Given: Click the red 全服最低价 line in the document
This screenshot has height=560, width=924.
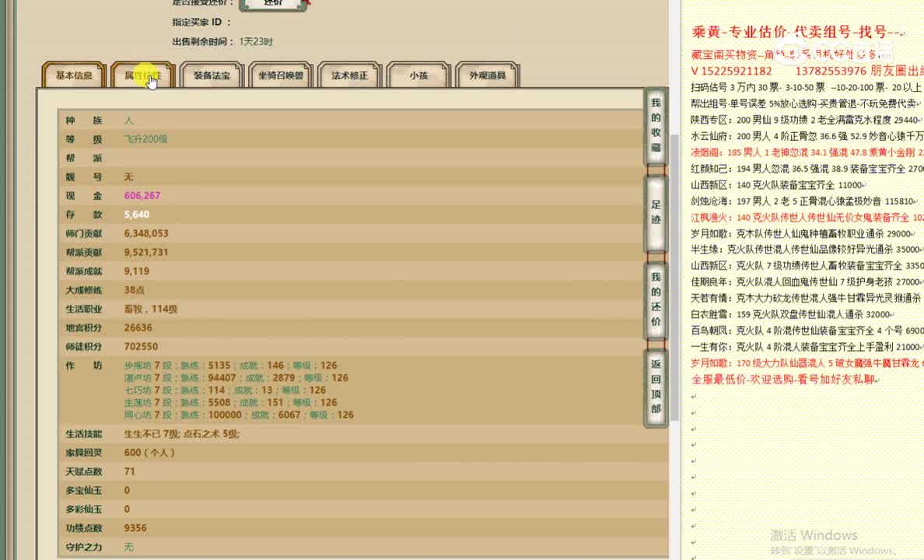Looking at the screenshot, I should tap(785, 379).
